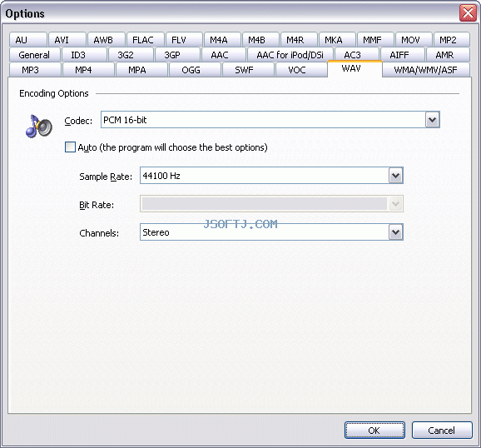Select the MMF tab
481x448 pixels.
tap(376, 40)
